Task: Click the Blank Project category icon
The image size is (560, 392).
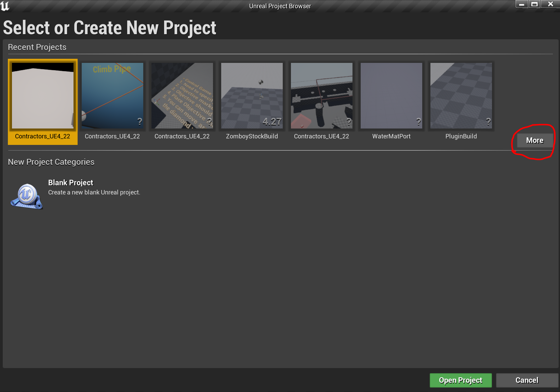Action: 26,196
